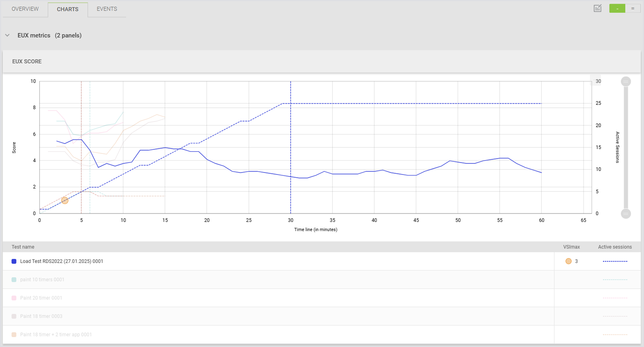Screen dimensions: 644x347
Task: Open the OVERVIEW tab
Action: (x=25, y=9)
